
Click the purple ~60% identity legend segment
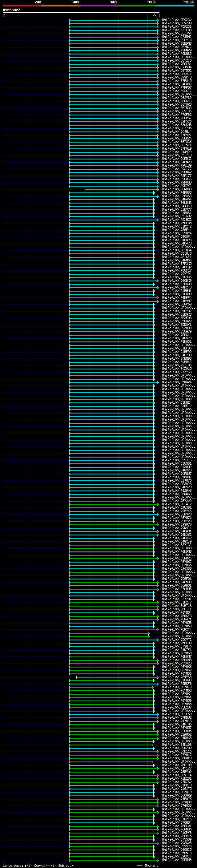tap(99, 6)
